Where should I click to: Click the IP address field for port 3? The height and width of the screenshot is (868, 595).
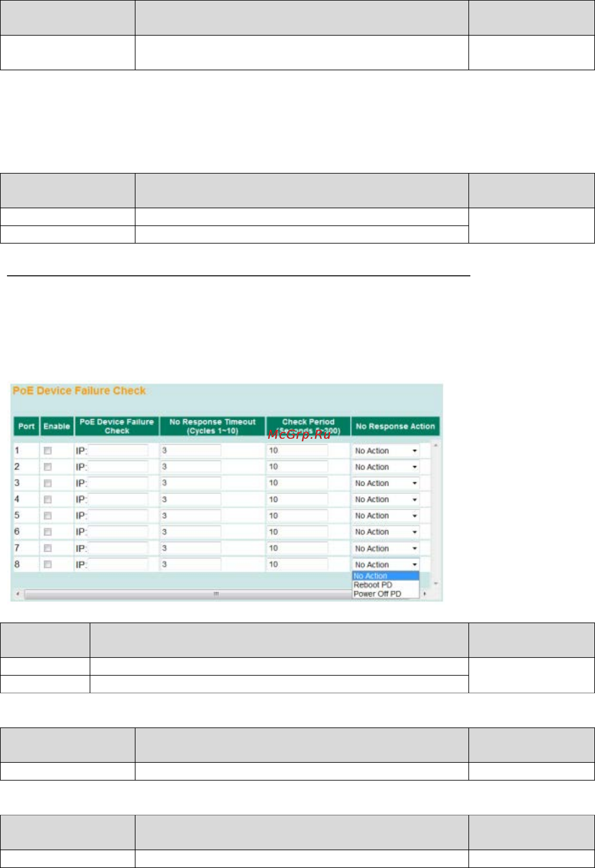(118, 483)
